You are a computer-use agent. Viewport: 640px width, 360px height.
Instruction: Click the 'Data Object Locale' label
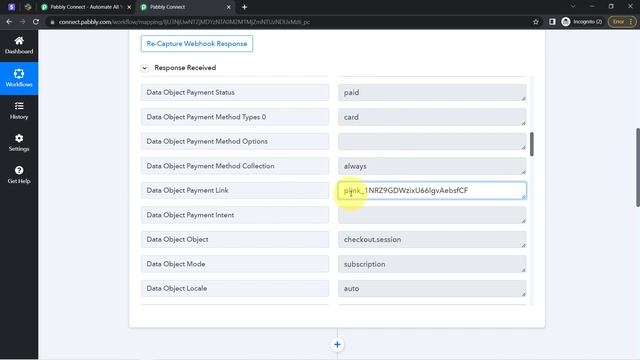235,289
